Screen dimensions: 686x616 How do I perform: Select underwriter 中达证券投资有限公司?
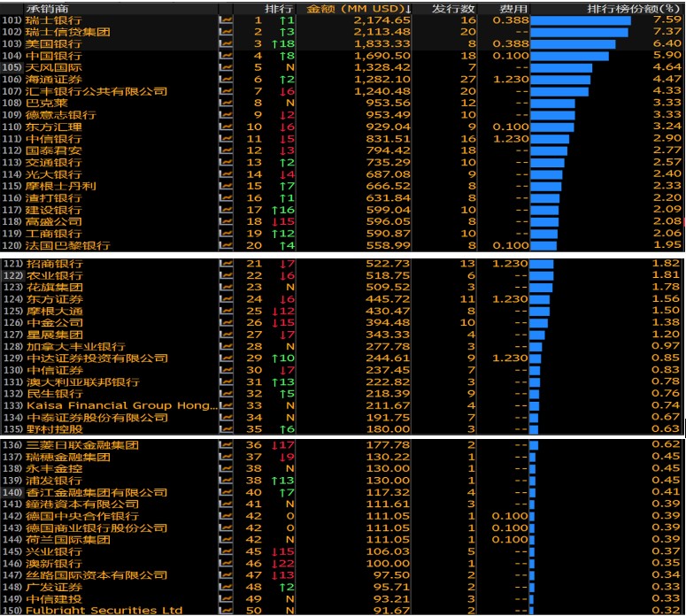point(97,358)
